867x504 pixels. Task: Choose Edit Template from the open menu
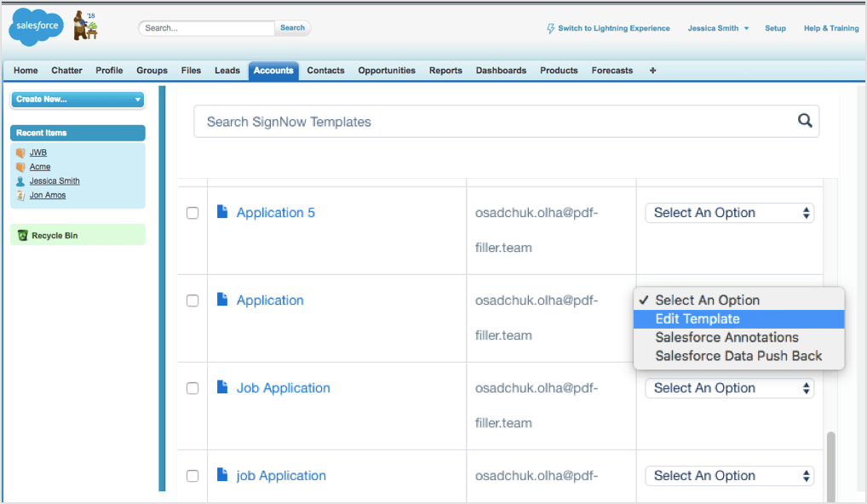coord(698,318)
